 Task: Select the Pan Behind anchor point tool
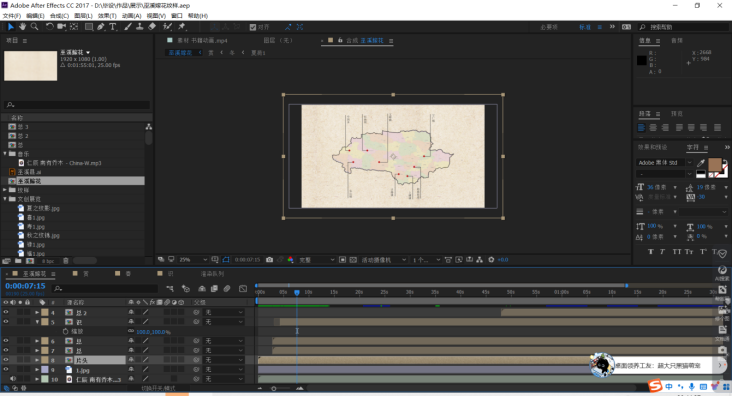[74, 27]
